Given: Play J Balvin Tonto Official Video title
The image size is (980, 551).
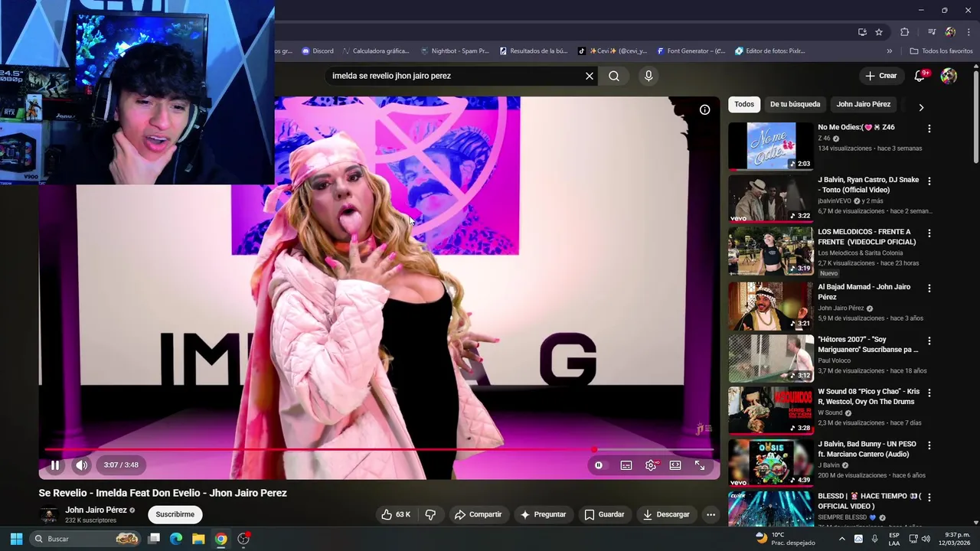Looking at the screenshot, I should click(x=868, y=184).
